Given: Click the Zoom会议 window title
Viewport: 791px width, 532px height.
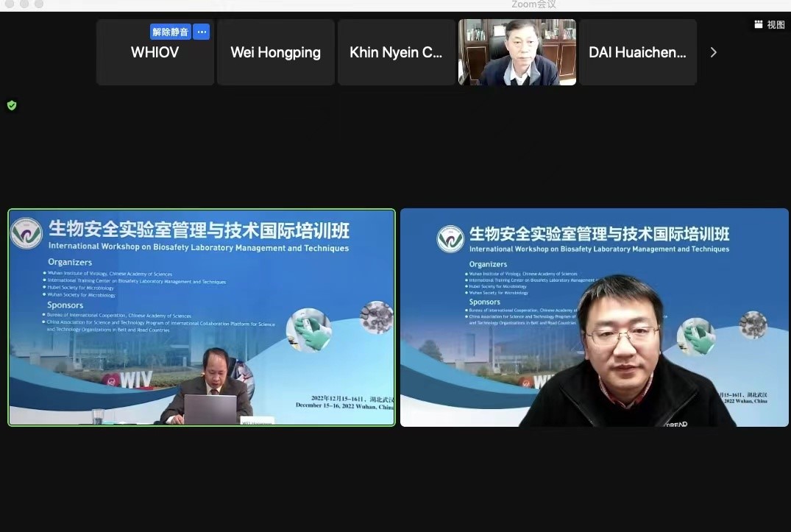Looking at the screenshot, I should (x=533, y=5).
